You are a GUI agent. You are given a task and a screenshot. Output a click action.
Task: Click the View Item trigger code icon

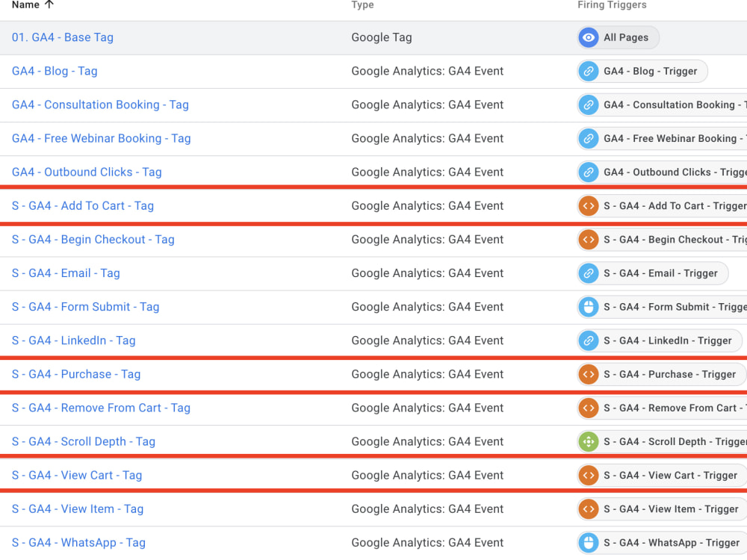(589, 509)
